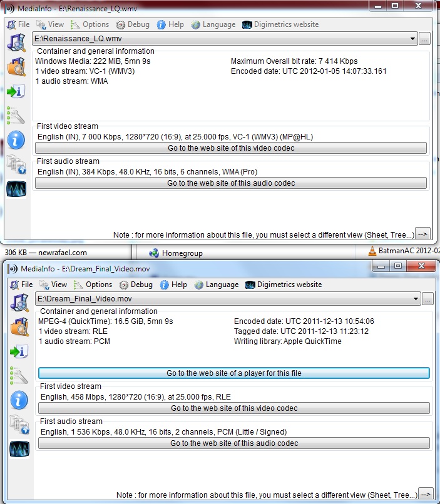Screen dimensions: 440x504
Task: Open File menu in Renaissance_LQ.wmv window
Action: (x=18, y=24)
